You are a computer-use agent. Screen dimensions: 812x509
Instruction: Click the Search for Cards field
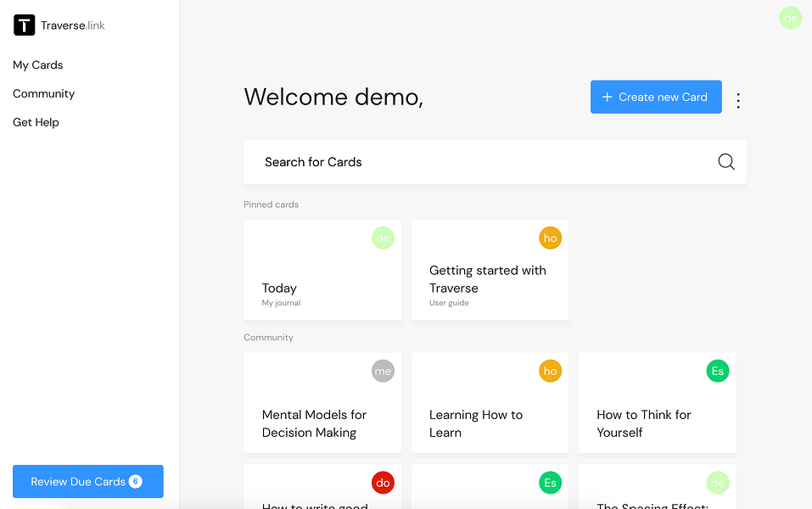coord(495,162)
